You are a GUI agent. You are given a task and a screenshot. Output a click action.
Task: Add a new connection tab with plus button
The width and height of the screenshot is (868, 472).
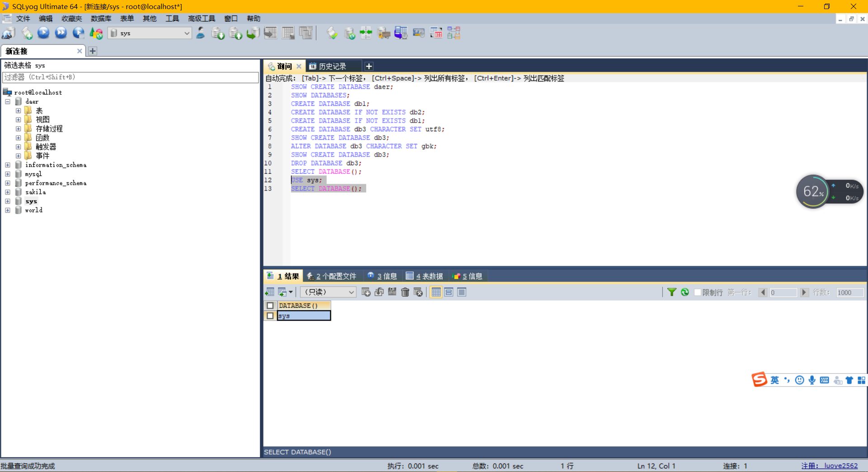click(x=93, y=51)
